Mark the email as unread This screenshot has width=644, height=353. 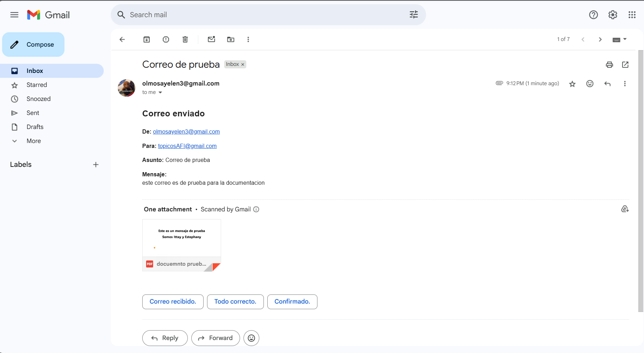click(x=211, y=39)
